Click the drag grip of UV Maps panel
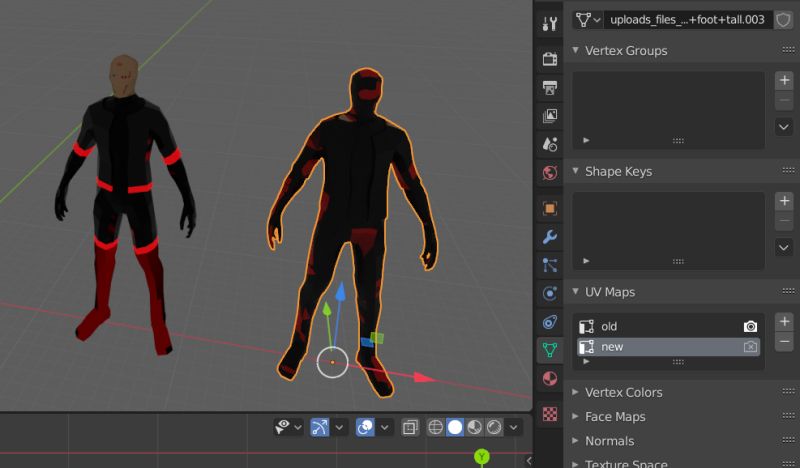 click(788, 291)
